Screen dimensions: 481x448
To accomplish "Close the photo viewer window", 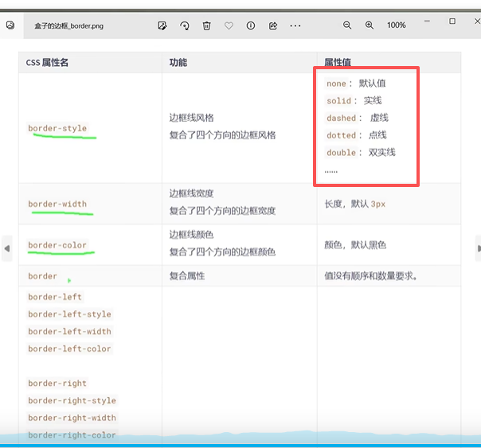I will (477, 21).
